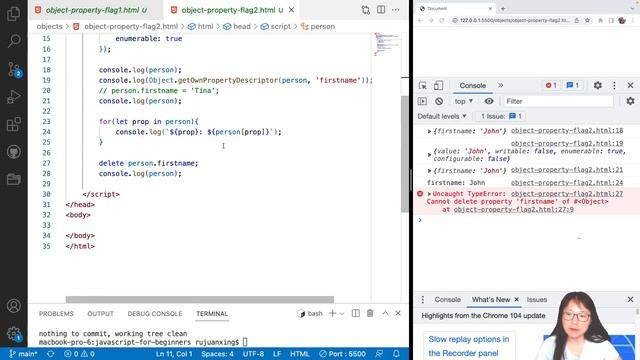Open object-property-flag2.html:18 source link

tap(567, 131)
